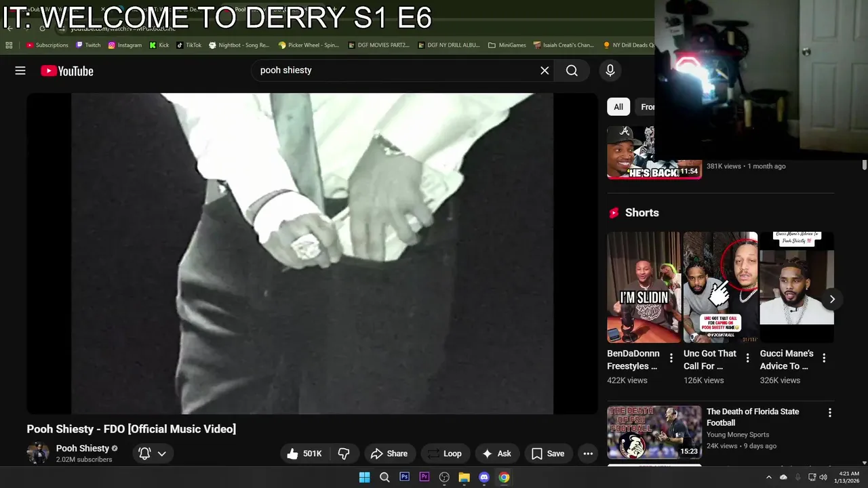This screenshot has width=868, height=488.
Task: Open the TikTok bookmark
Action: click(x=189, y=45)
